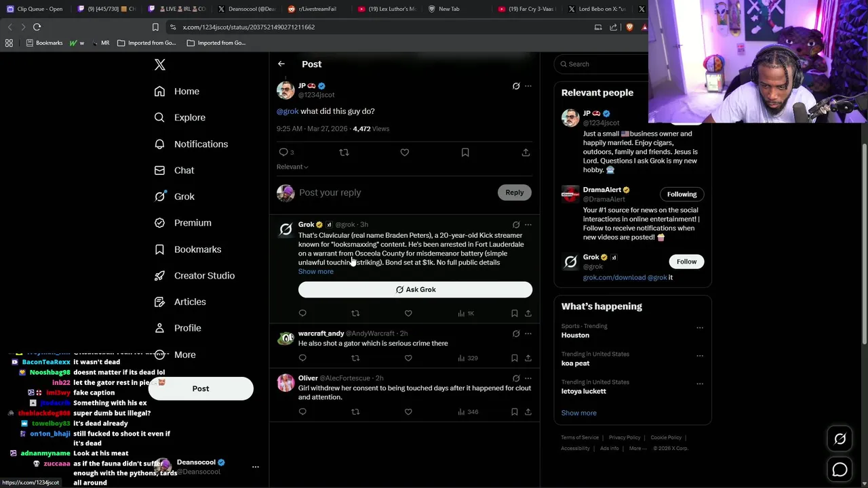
Task: Open more options on Oliver's reply
Action: [528, 378]
